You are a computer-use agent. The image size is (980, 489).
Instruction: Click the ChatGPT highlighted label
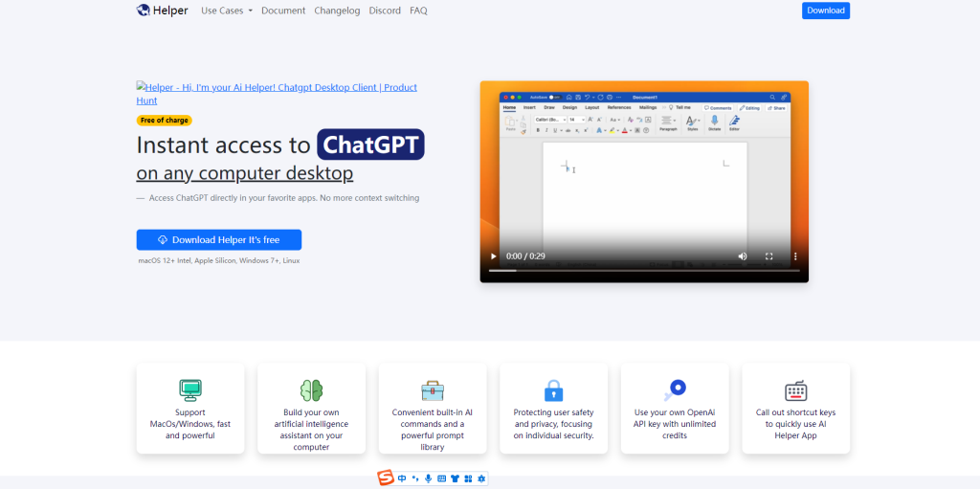[370, 144]
